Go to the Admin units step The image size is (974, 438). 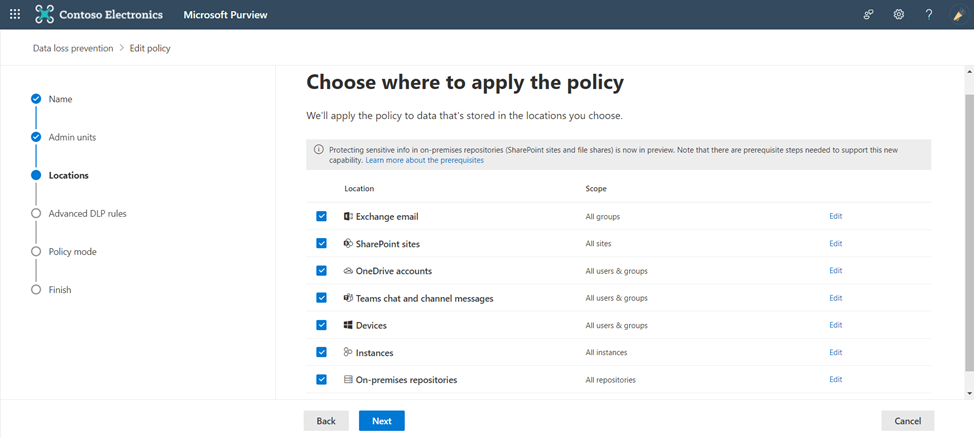coord(72,137)
